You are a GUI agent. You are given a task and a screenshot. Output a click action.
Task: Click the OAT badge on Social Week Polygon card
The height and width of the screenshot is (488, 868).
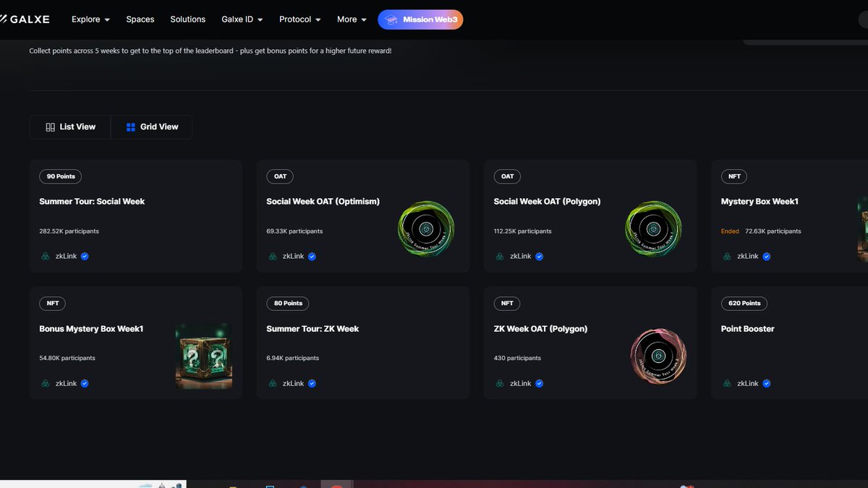point(507,176)
